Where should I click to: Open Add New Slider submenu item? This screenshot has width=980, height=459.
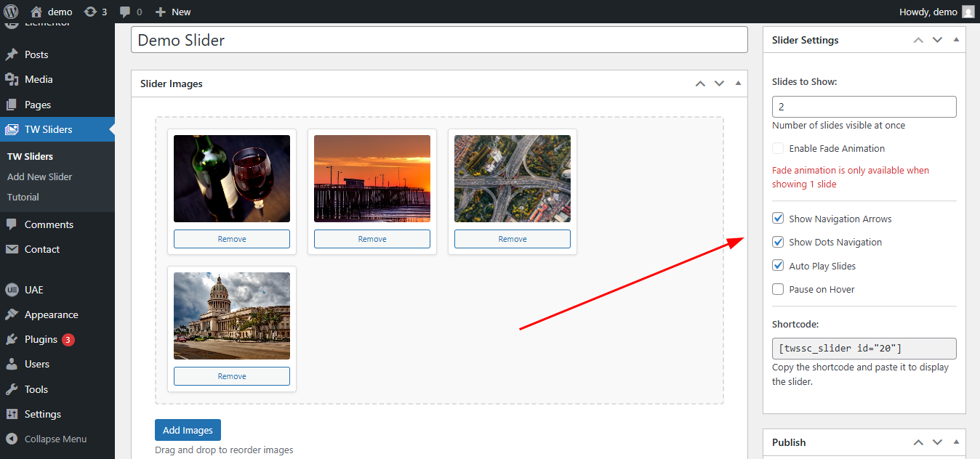click(x=39, y=176)
